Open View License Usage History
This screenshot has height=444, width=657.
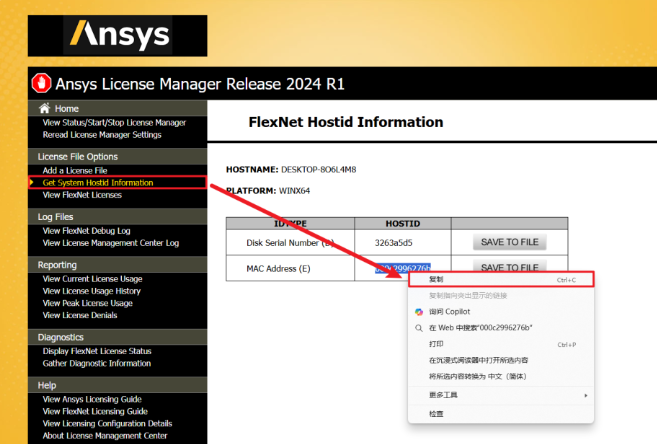tap(91, 291)
